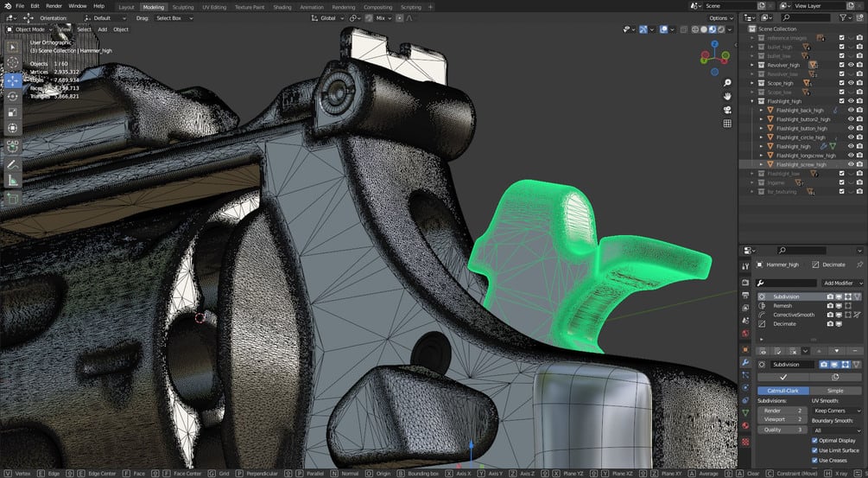The height and width of the screenshot is (478, 868).
Task: Hide Flashlight_back_high via eye icon
Action: tap(851, 111)
